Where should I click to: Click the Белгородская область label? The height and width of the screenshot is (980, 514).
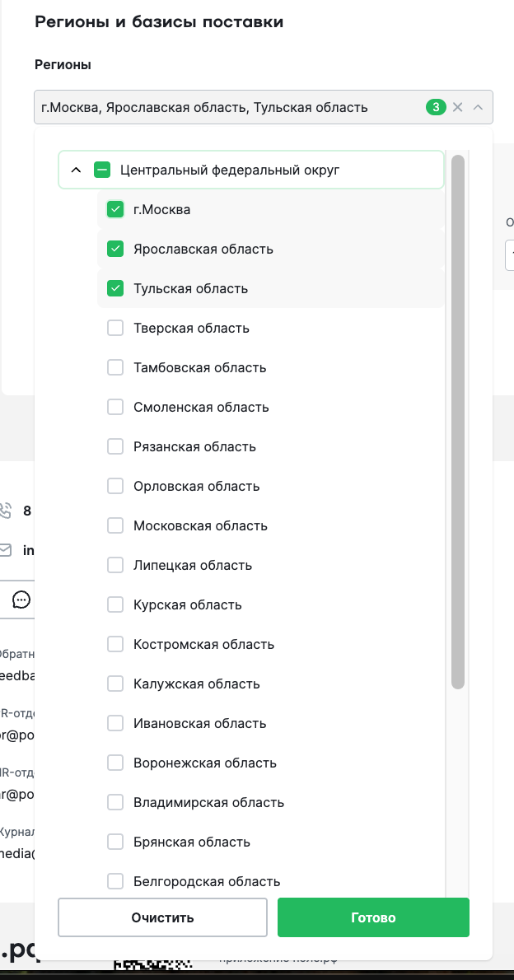[x=207, y=881]
